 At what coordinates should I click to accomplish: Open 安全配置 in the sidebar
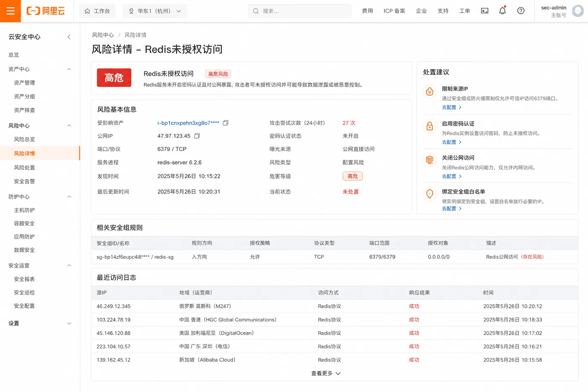(x=24, y=306)
